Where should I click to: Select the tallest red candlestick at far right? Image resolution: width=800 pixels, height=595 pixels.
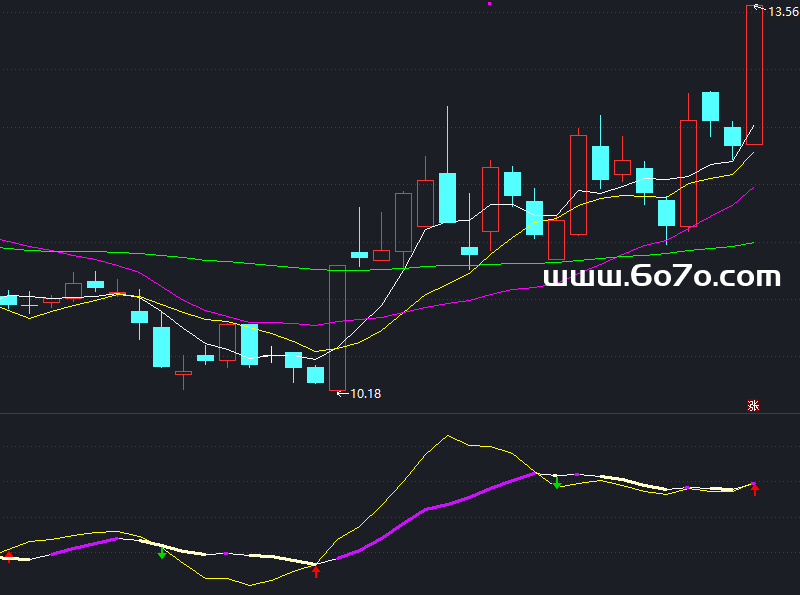[754, 75]
